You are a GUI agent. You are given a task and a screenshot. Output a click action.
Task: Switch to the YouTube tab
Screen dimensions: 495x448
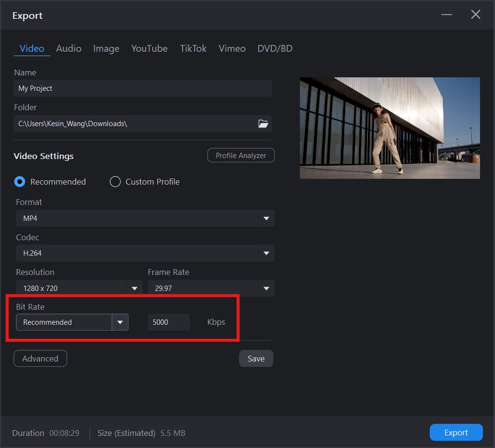149,48
